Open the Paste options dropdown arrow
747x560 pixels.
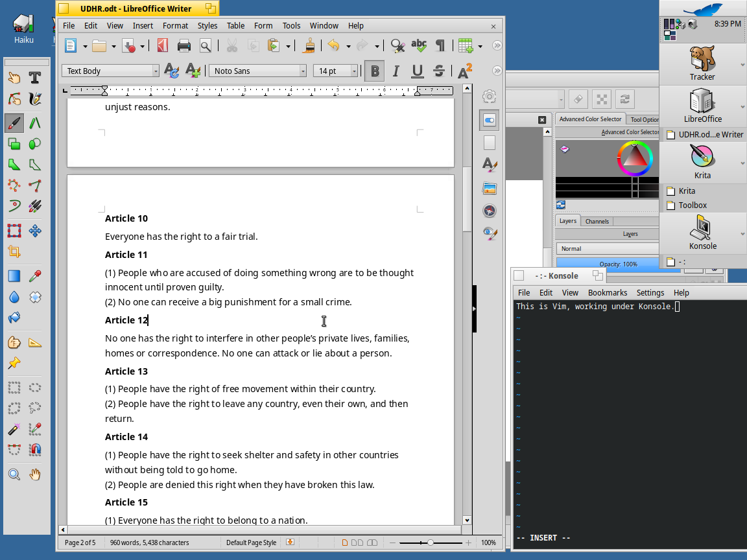tap(288, 46)
